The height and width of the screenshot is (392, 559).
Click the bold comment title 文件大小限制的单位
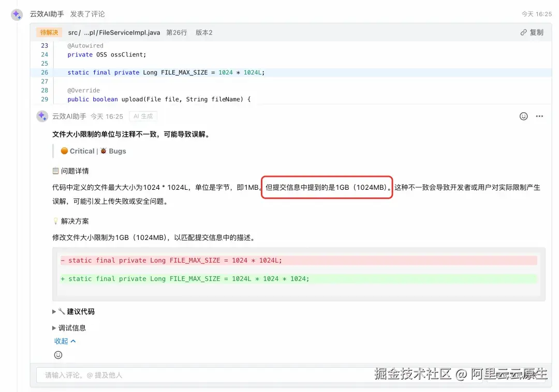click(x=132, y=134)
